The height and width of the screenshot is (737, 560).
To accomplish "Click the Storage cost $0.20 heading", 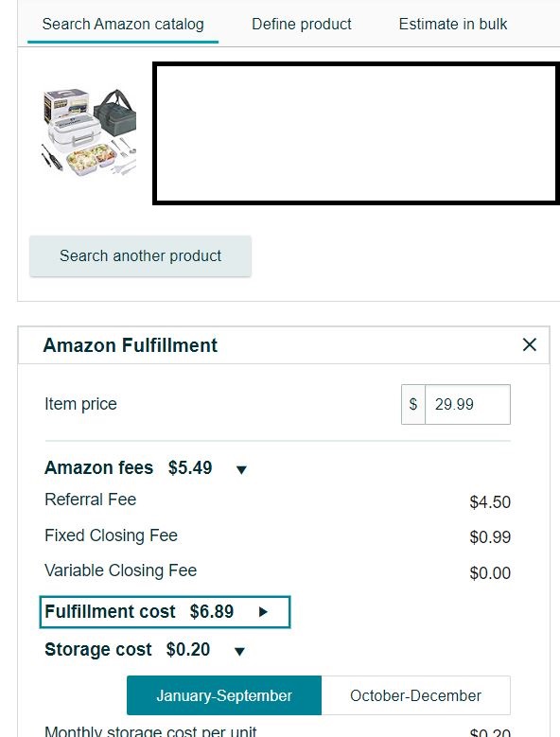I will 128,650.
